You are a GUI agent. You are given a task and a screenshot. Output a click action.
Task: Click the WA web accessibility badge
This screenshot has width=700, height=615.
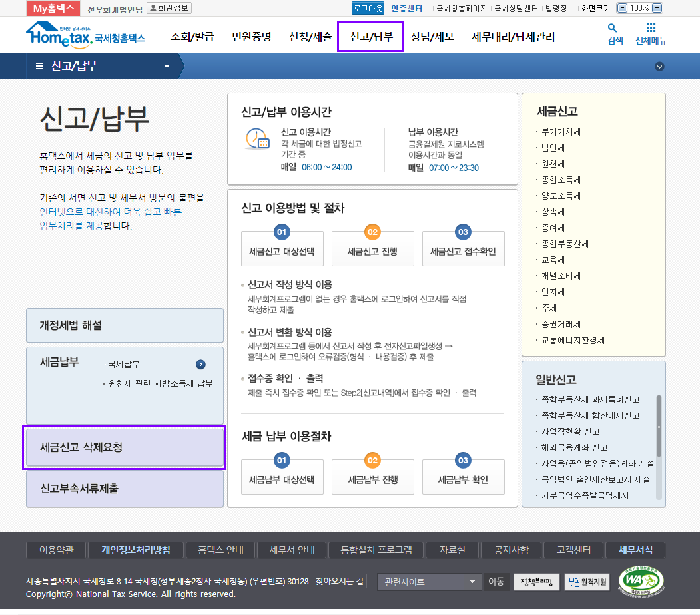[641, 582]
